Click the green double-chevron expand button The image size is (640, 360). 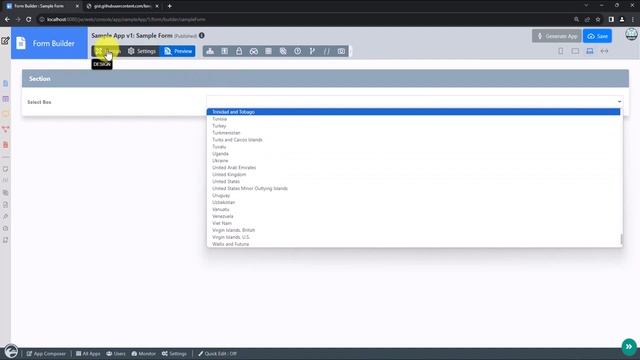(629, 347)
